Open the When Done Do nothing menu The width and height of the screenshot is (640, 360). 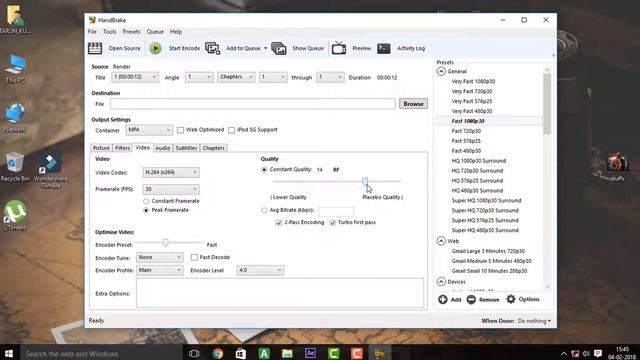coord(534,321)
